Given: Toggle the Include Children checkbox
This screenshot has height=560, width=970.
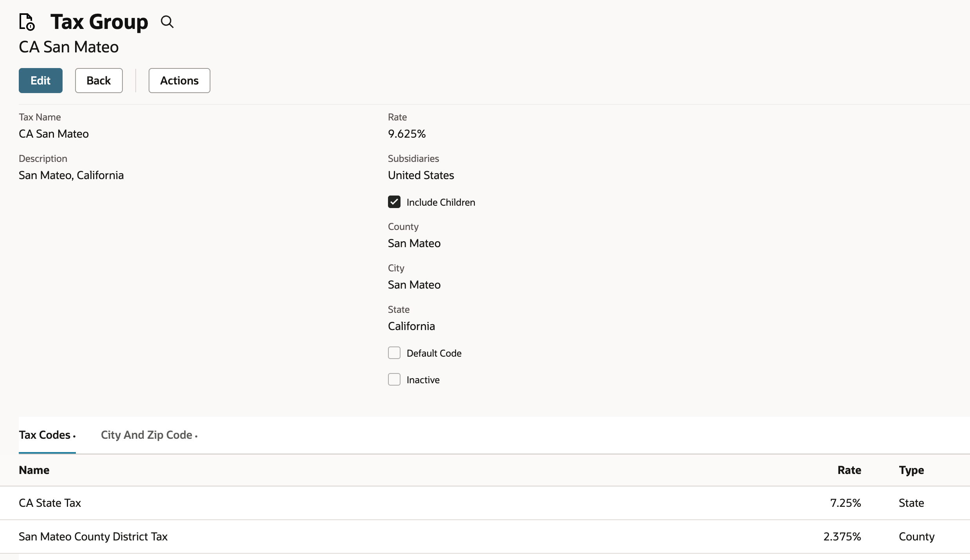Looking at the screenshot, I should coord(394,202).
